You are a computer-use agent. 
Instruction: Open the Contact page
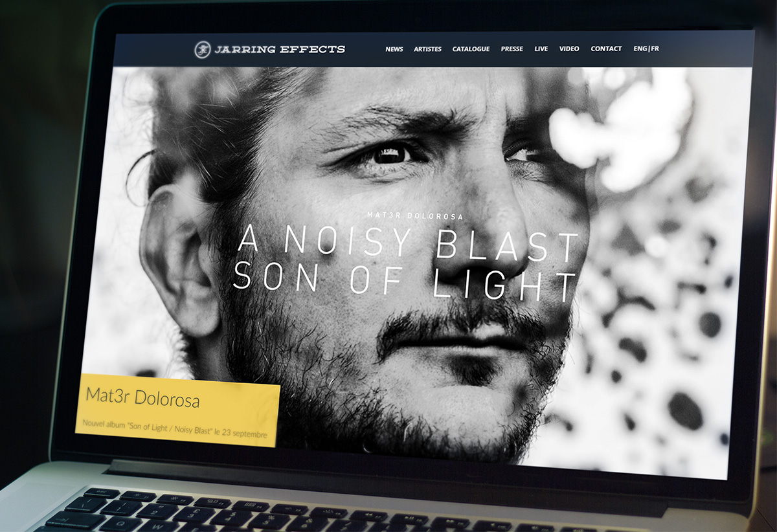pyautogui.click(x=606, y=49)
